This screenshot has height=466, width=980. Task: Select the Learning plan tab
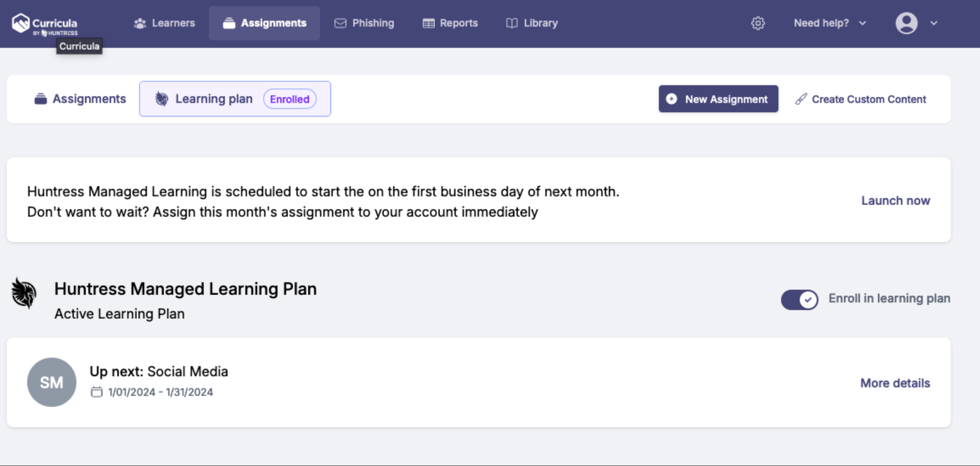[235, 99]
